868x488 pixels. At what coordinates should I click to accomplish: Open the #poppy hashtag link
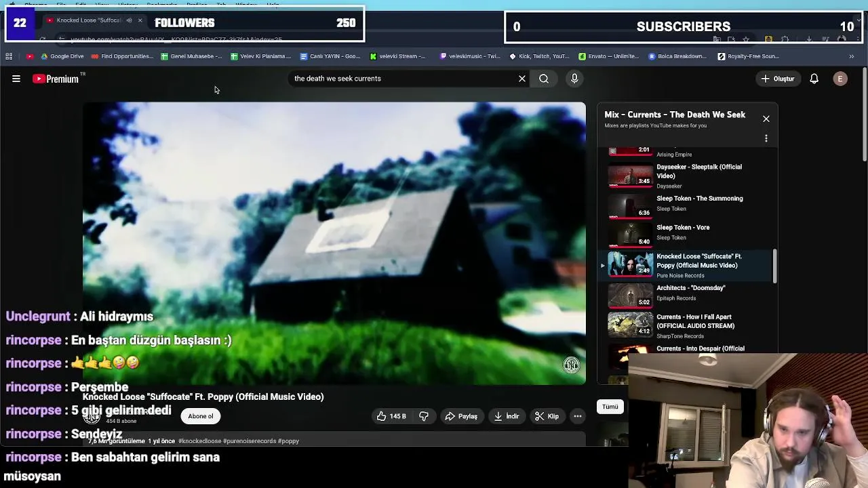click(x=289, y=441)
